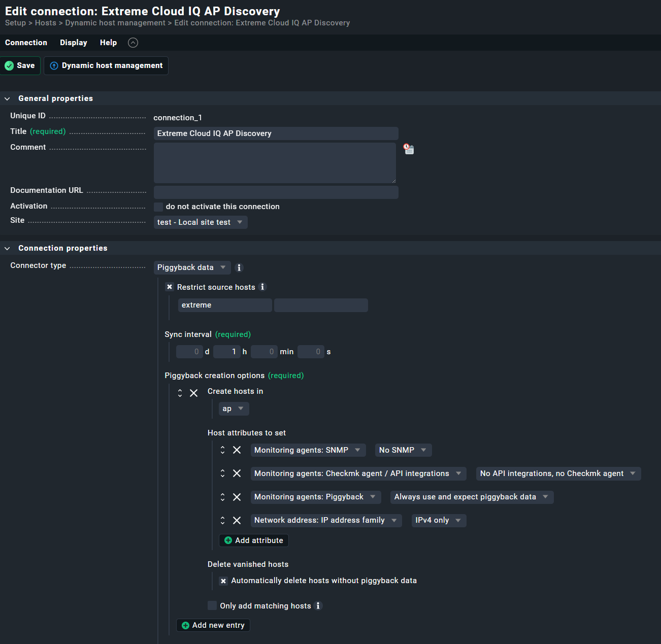Screen dimensions: 661x644
Task: Open the Display menu
Action: [74, 43]
